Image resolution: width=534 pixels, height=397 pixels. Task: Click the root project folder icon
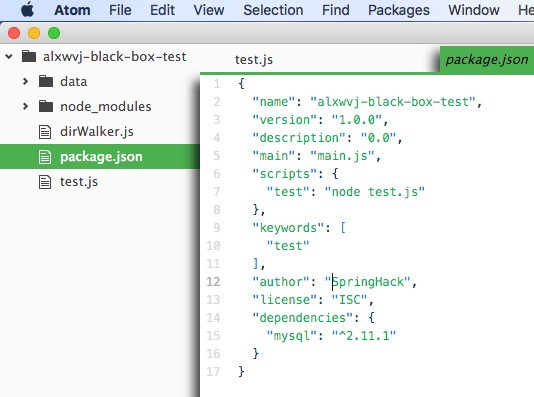[29, 56]
